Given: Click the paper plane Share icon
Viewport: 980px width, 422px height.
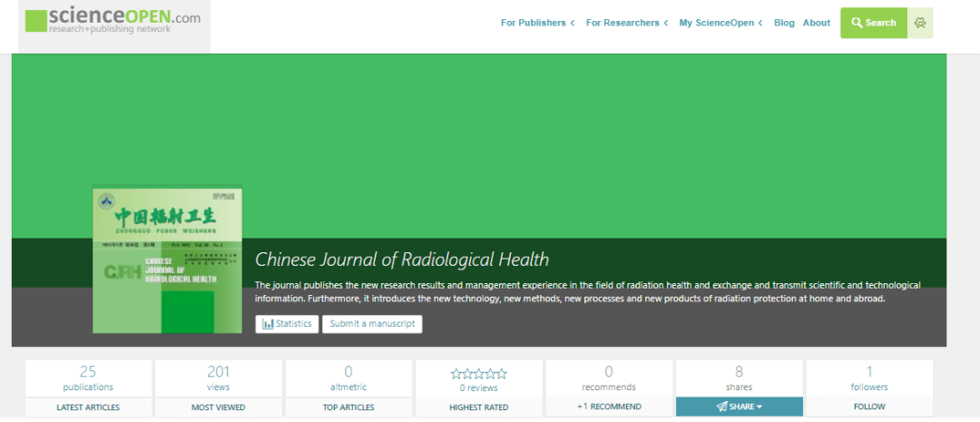Looking at the screenshot, I should 722,407.
